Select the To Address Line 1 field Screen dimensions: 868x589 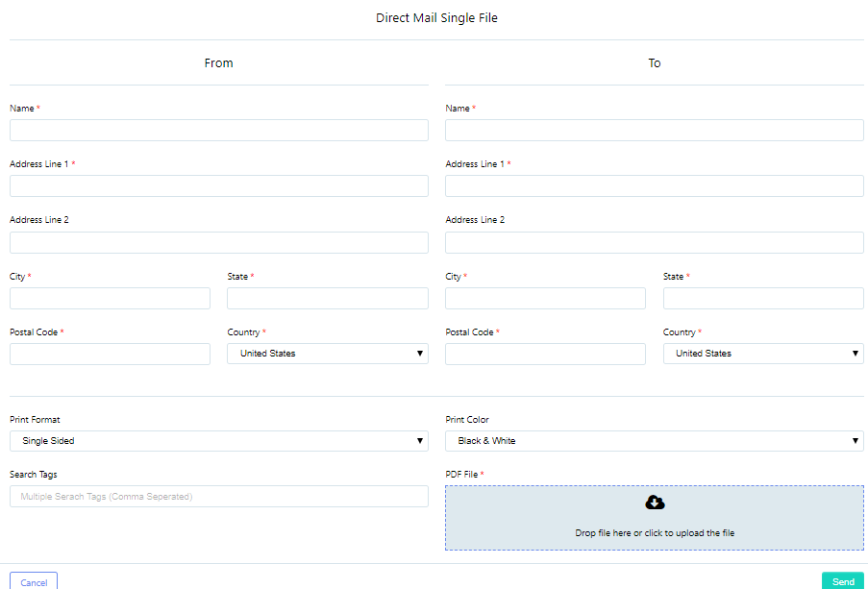tap(655, 186)
